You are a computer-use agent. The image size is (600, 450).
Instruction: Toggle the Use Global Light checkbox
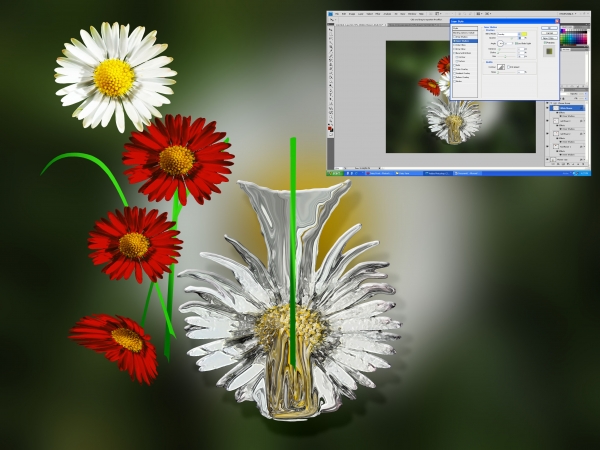pyautogui.click(x=516, y=43)
